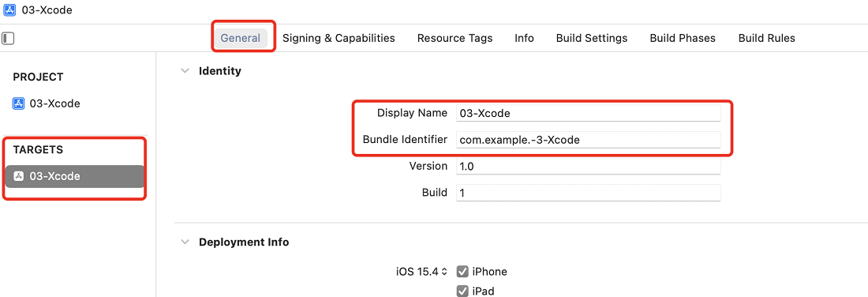
Task: Switch to the General tab
Action: 240,38
